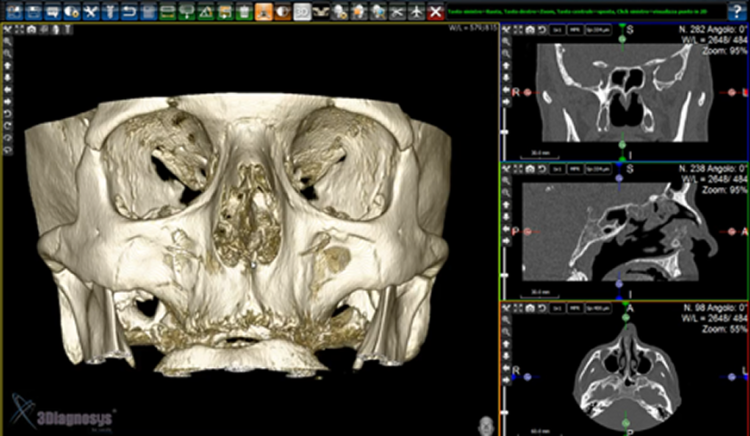Toggle the brown contrast half-circle icon
The width and height of the screenshot is (750, 436).
point(282,12)
